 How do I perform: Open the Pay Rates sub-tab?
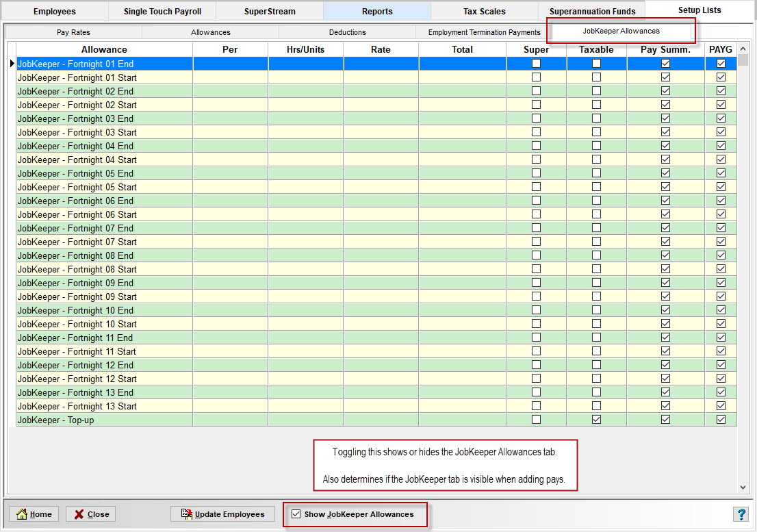point(73,32)
